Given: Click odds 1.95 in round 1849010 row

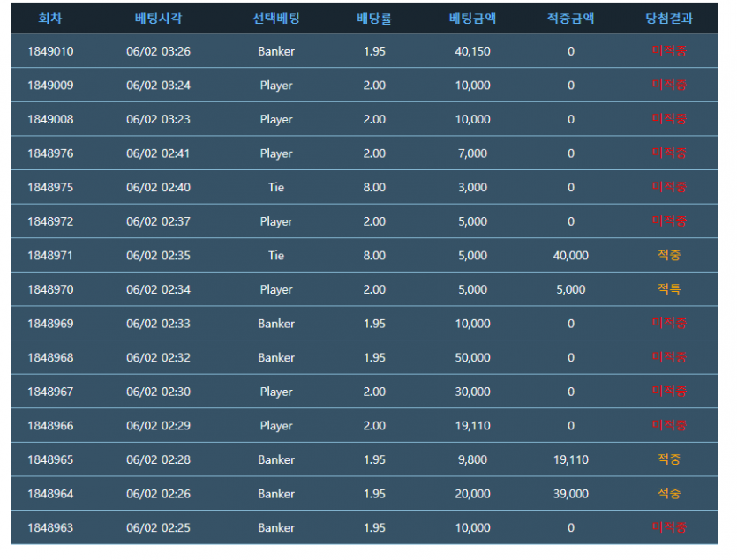Looking at the screenshot, I should coord(374,51).
